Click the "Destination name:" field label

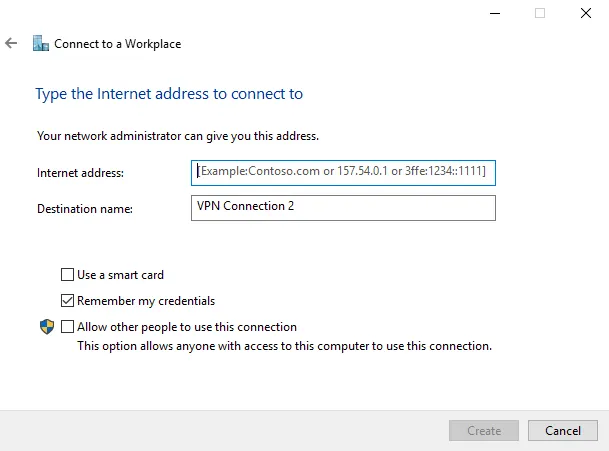coord(85,209)
